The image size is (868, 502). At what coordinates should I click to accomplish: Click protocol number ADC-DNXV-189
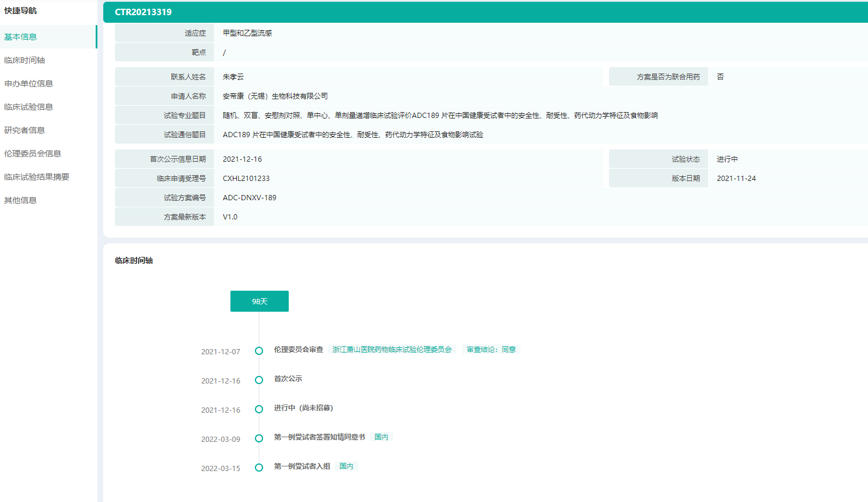tap(250, 198)
